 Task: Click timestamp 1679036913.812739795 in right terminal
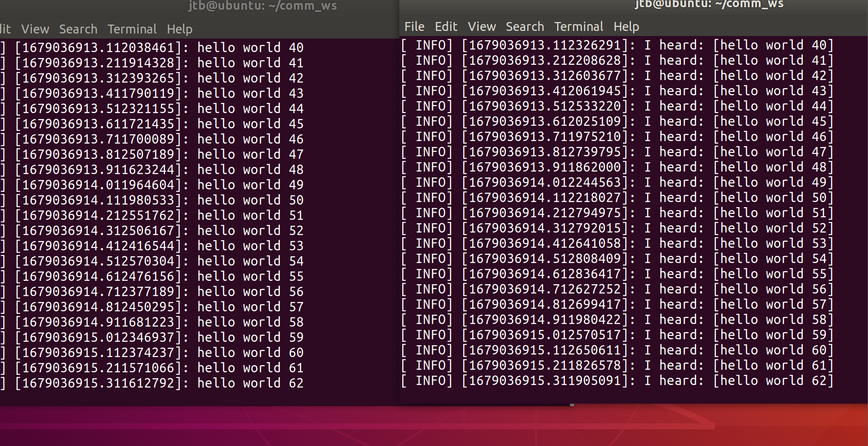[545, 152]
